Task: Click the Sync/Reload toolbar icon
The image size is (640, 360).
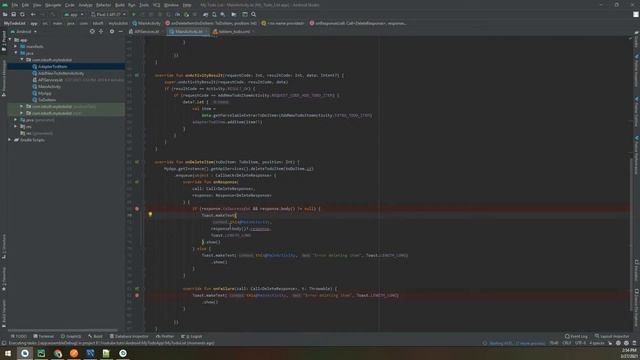Action: (22, 14)
